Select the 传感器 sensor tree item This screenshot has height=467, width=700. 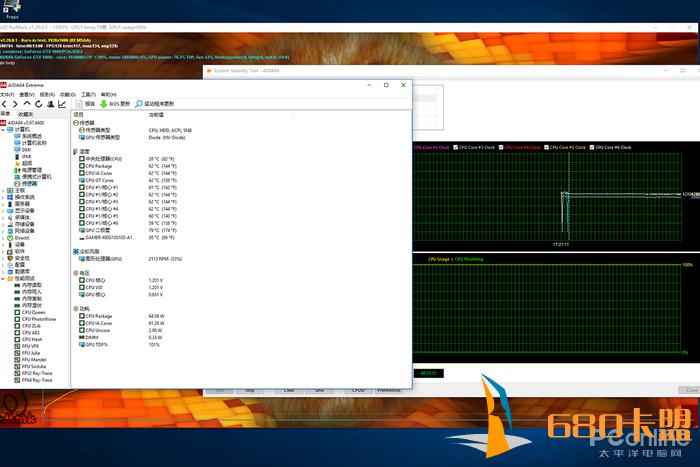point(26,183)
